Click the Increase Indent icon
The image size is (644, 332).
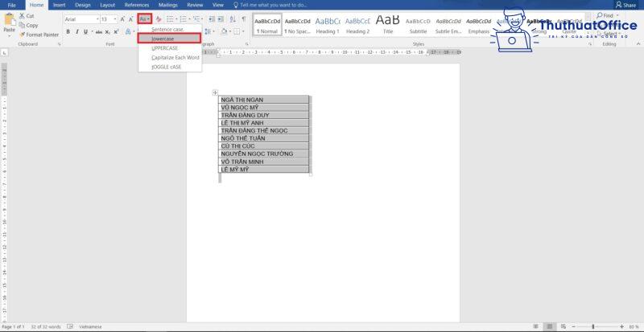pyautogui.click(x=221, y=19)
